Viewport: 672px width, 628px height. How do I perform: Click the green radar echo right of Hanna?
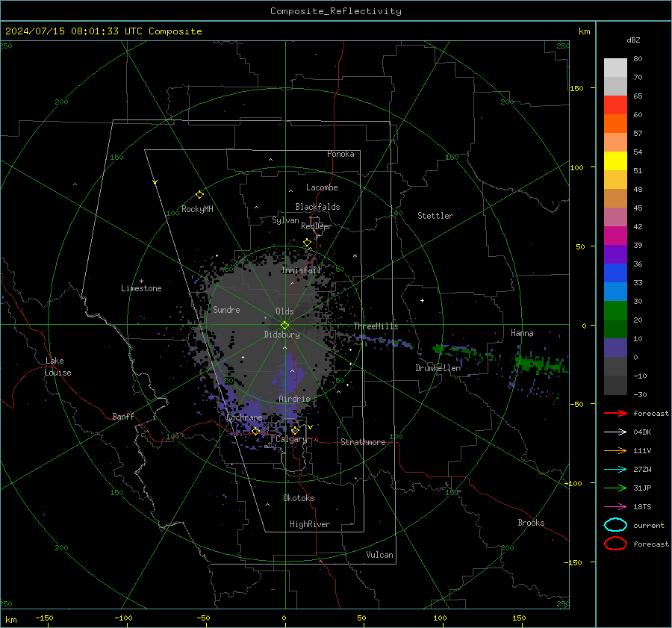[x=540, y=364]
